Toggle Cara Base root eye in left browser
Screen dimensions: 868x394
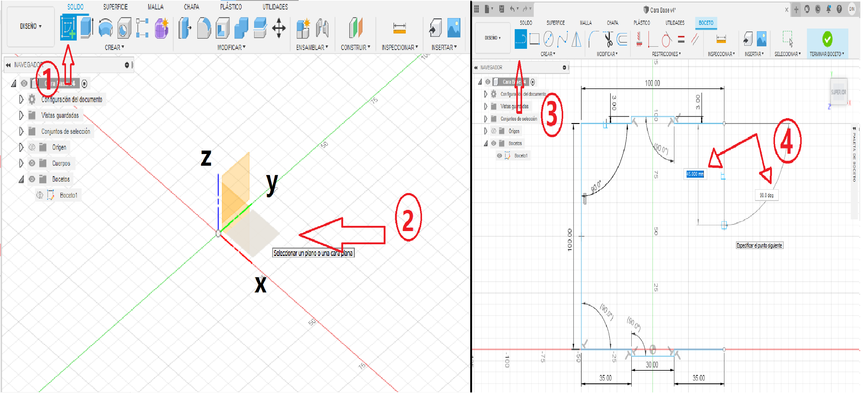click(x=24, y=83)
